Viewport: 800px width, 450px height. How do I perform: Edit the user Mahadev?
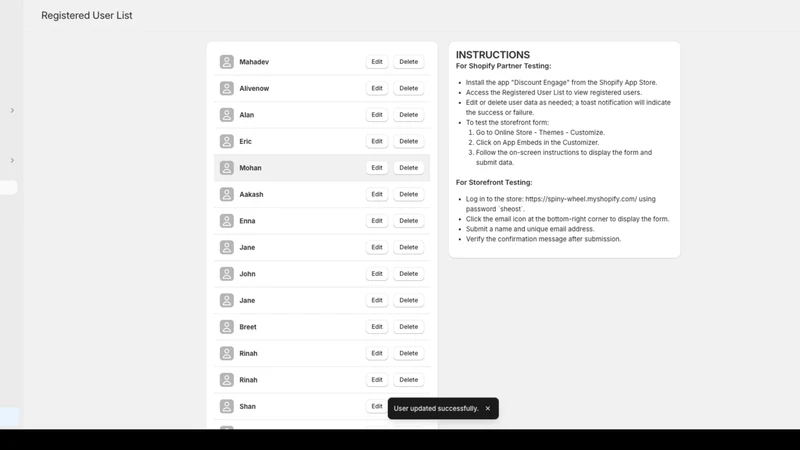377,62
